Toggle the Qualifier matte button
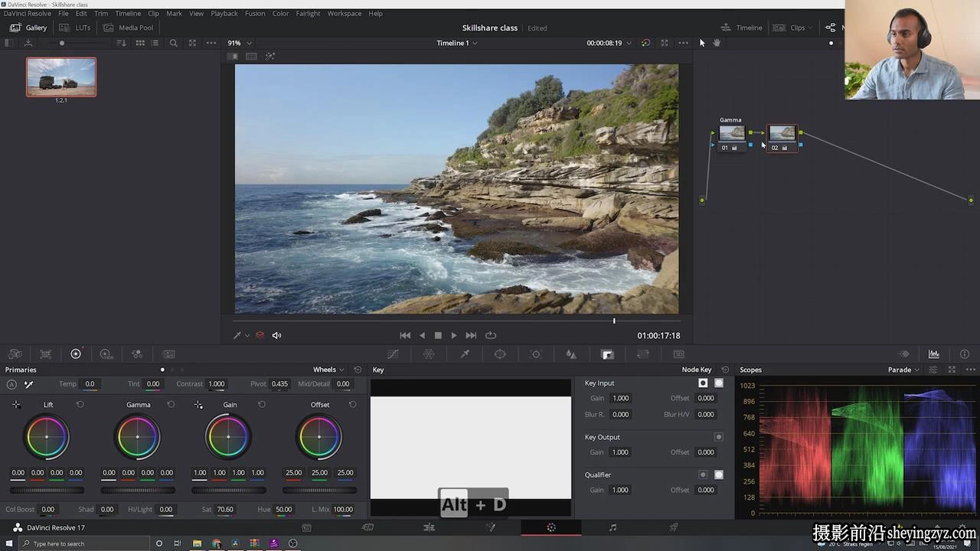 coord(719,474)
